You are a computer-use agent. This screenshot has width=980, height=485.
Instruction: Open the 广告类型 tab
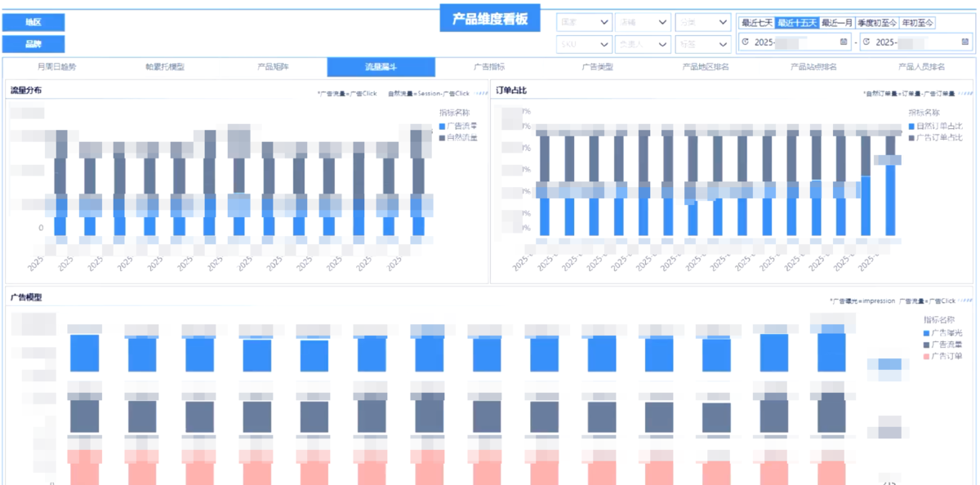click(597, 67)
